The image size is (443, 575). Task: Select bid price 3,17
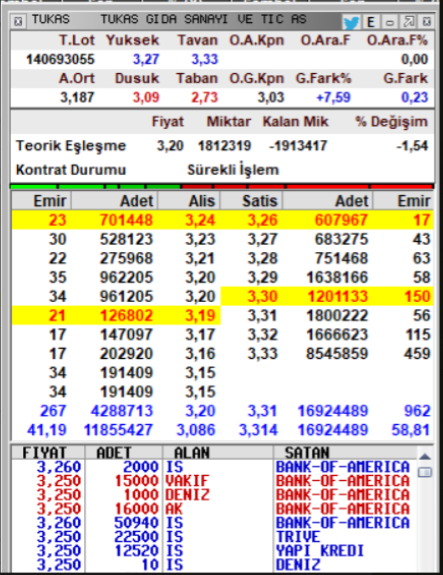pyautogui.click(x=200, y=334)
